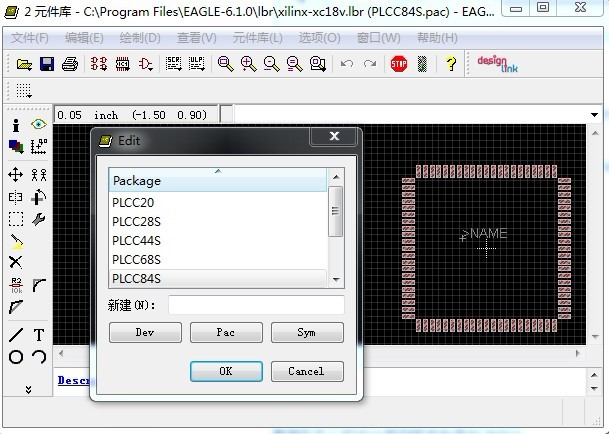Select the Show eye tool
The height and width of the screenshot is (434, 609).
[x=38, y=124]
